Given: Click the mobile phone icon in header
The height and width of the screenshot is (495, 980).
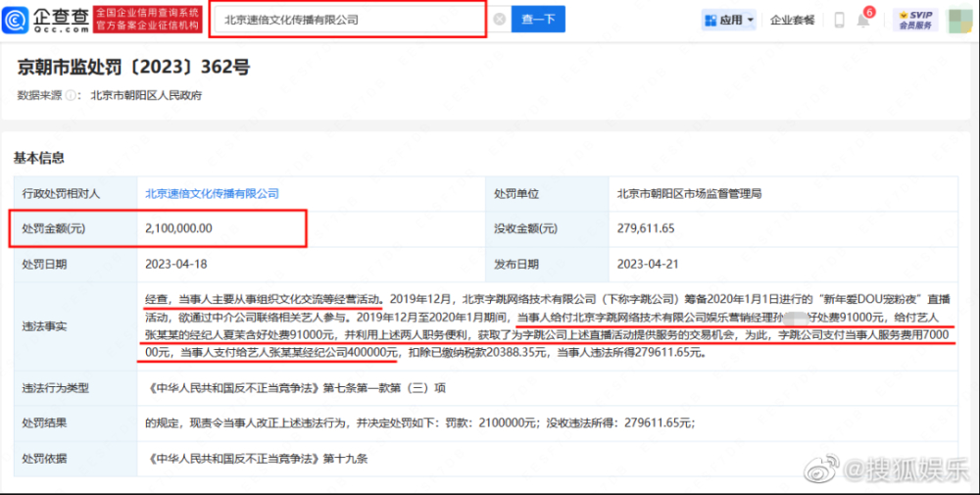Looking at the screenshot, I should (x=840, y=20).
